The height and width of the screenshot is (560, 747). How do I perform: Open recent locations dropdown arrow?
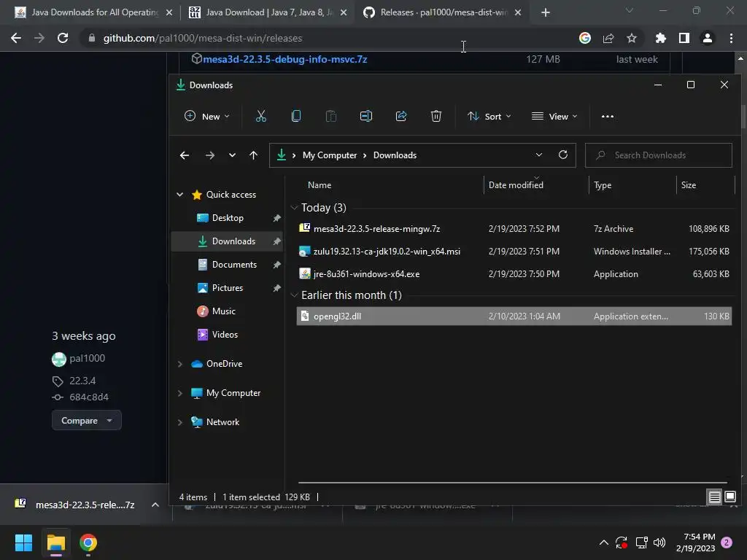point(232,155)
